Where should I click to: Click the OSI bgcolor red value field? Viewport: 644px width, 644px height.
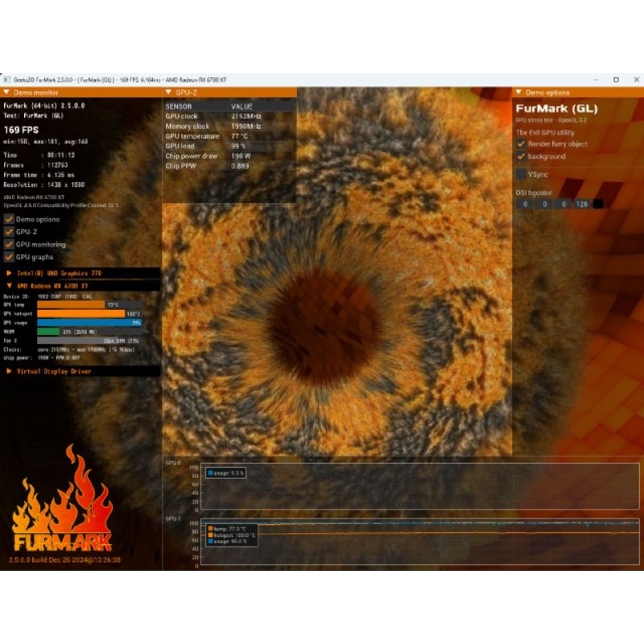tap(526, 204)
